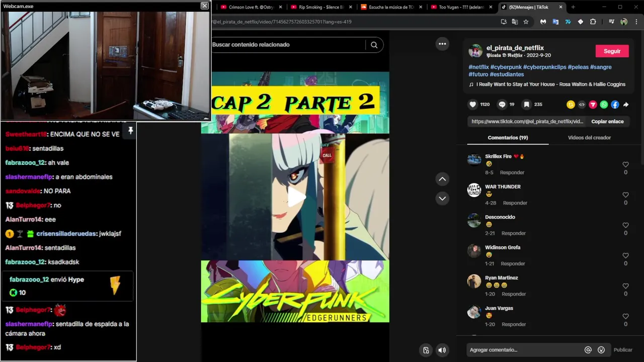Play the Cyberpunk video

296,197
